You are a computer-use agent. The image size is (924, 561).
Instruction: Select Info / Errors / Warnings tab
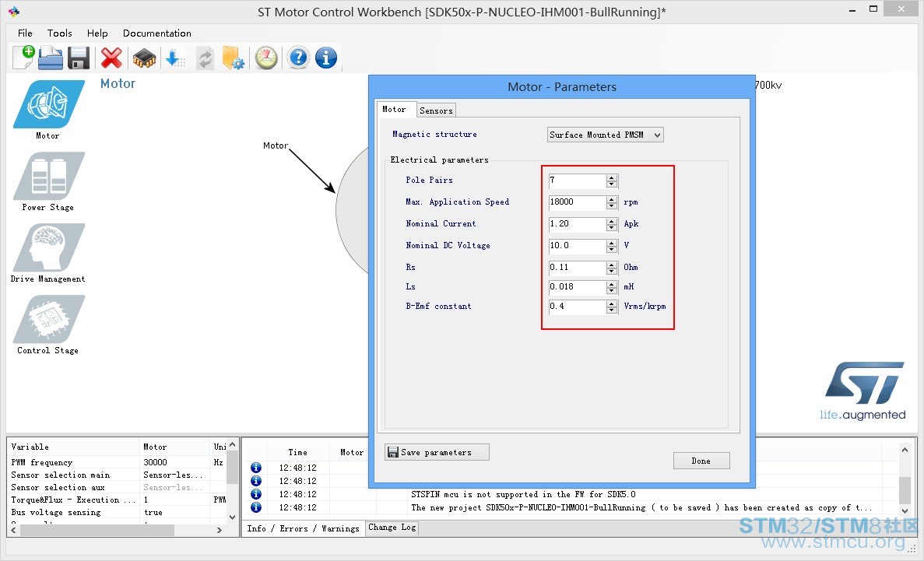[303, 528]
